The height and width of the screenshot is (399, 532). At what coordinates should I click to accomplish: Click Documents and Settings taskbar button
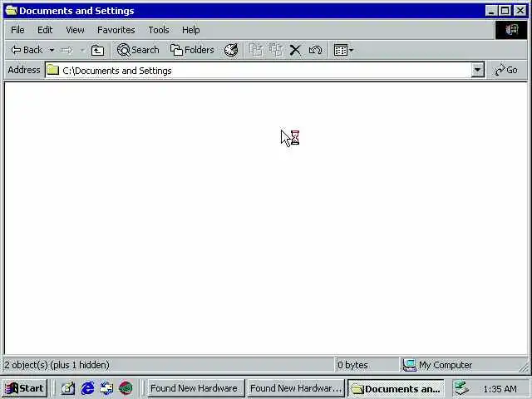[x=396, y=388]
